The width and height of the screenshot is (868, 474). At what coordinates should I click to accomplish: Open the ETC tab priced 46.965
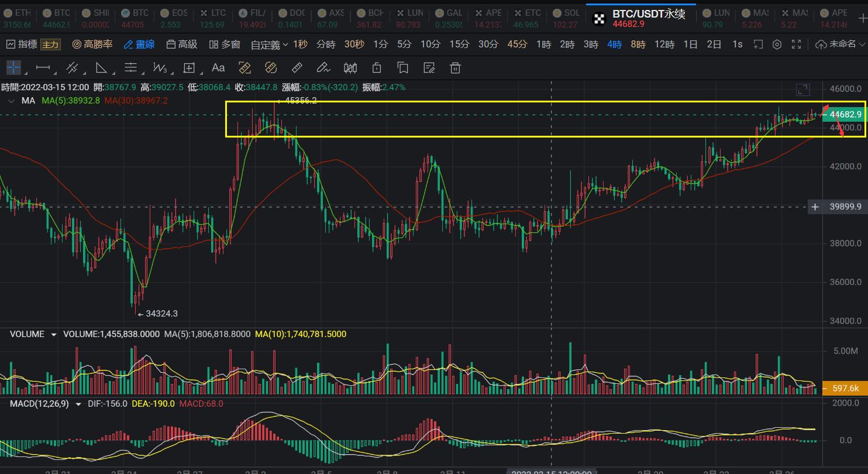coord(526,18)
